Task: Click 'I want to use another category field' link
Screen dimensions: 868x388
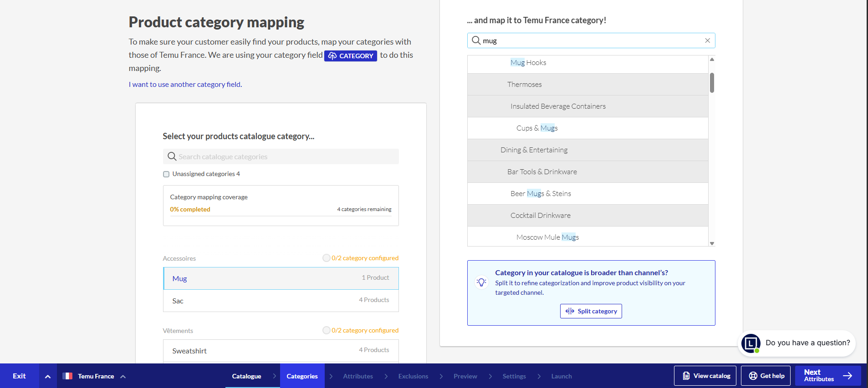Action: [x=185, y=85]
